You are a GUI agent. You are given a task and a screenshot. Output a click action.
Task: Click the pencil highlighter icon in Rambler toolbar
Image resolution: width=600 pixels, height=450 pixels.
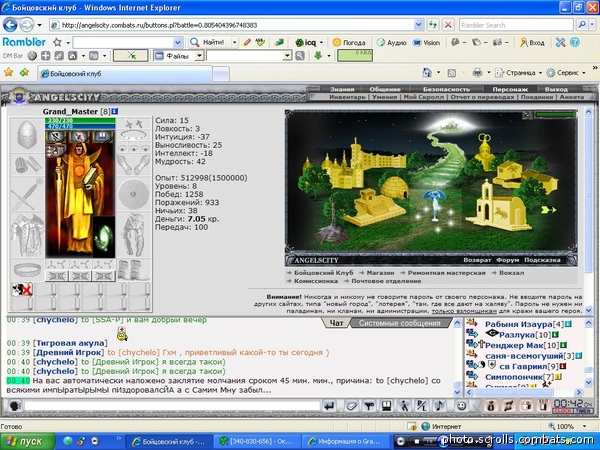247,42
